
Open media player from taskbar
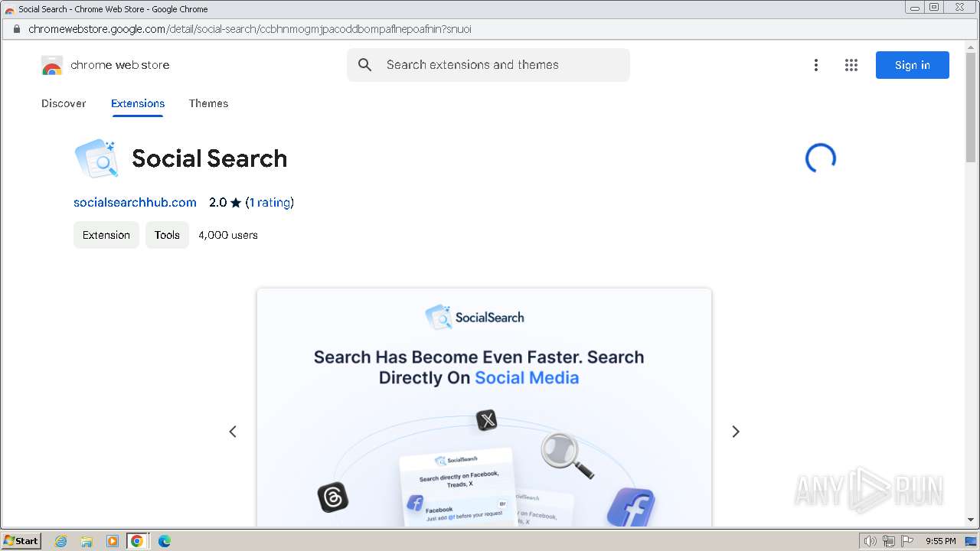(113, 541)
